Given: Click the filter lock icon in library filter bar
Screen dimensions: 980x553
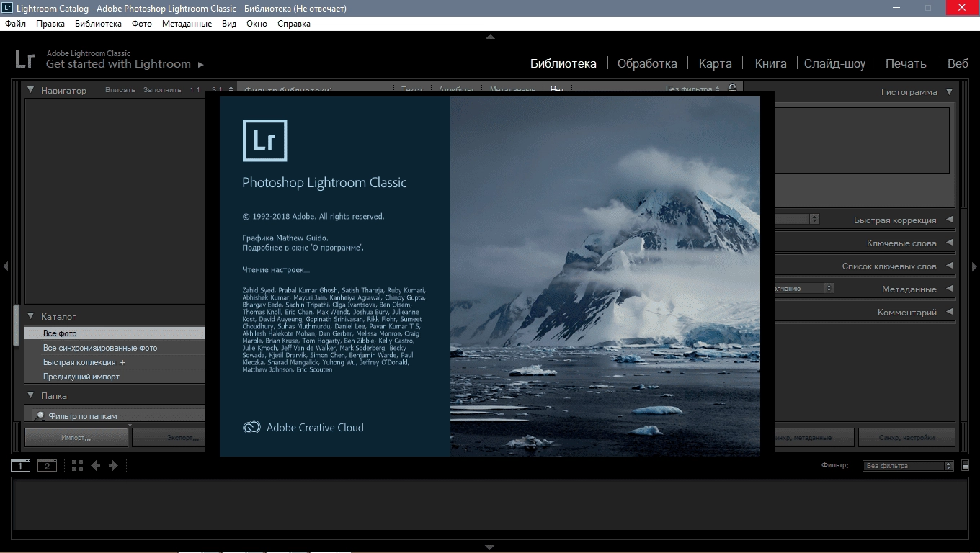Looking at the screenshot, I should coord(732,89).
